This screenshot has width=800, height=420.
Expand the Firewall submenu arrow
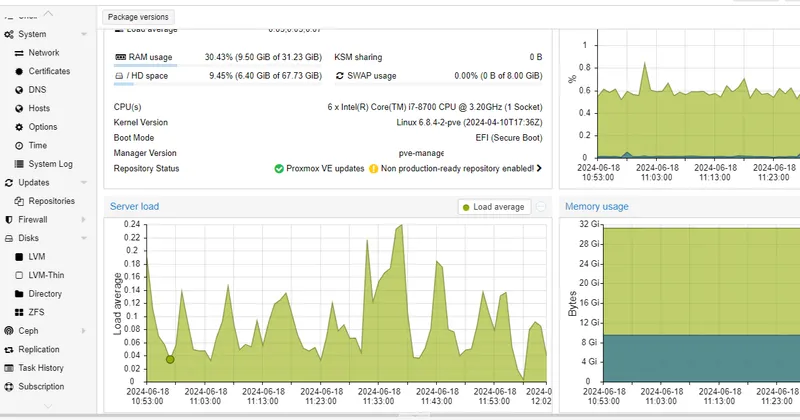pos(84,219)
